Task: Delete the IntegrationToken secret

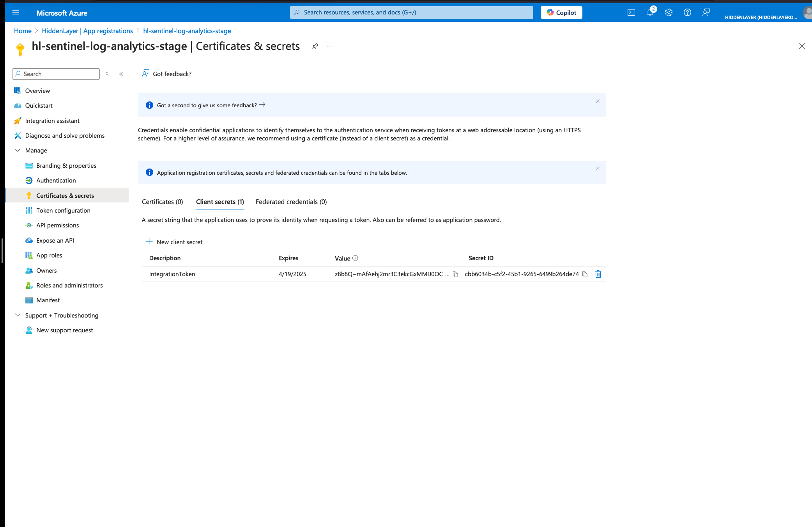Action: (x=598, y=274)
